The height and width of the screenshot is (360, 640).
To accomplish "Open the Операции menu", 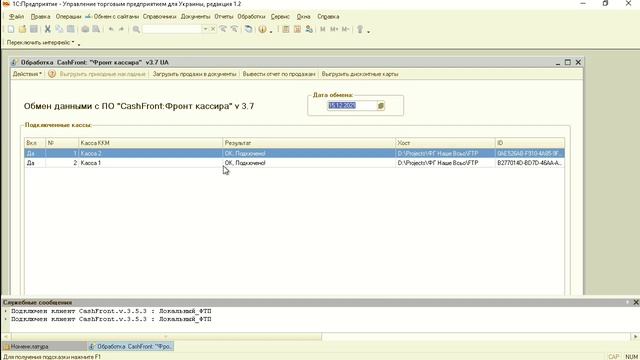I will [x=69, y=17].
